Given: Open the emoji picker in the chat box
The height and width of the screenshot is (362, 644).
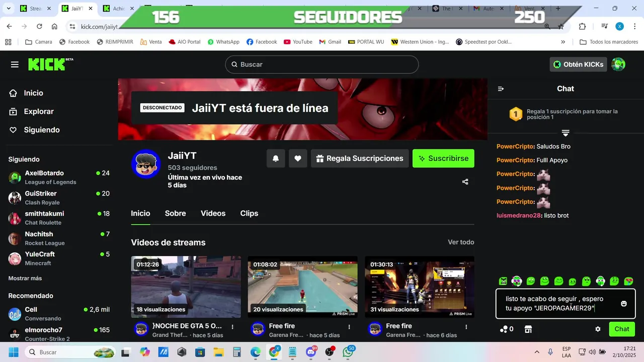Looking at the screenshot, I should point(624,304).
